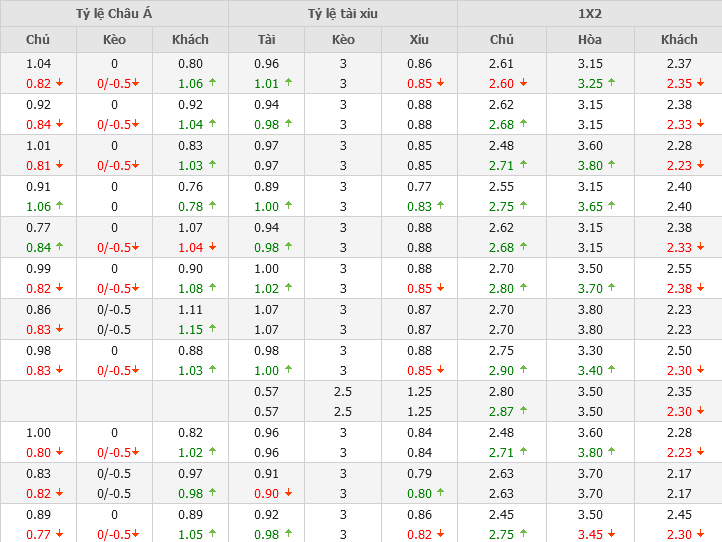The height and width of the screenshot is (542, 722).
Task: Click the green up arrow beside 1.15
Action: [211, 330]
